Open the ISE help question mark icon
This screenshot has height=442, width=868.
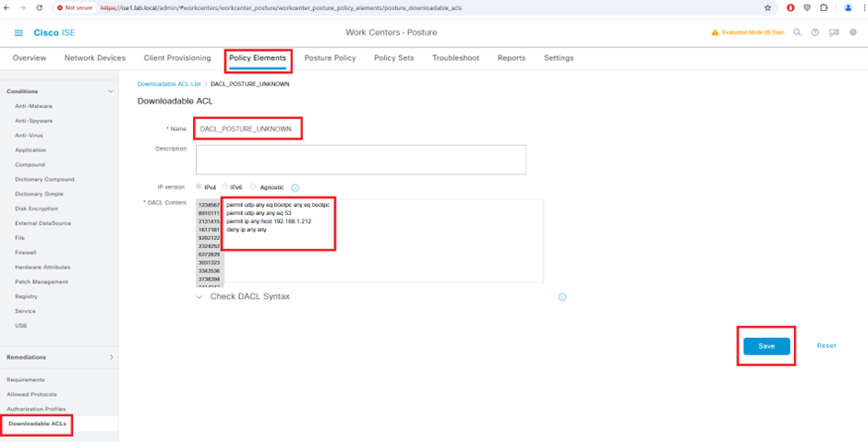(x=814, y=32)
